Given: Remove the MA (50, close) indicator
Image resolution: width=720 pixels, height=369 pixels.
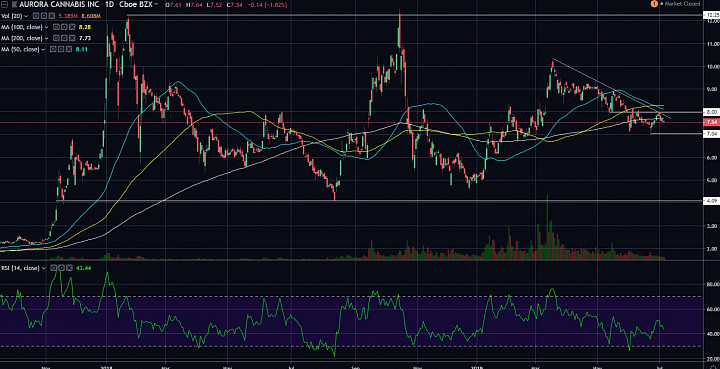Looking at the screenshot, I should click(x=69, y=49).
